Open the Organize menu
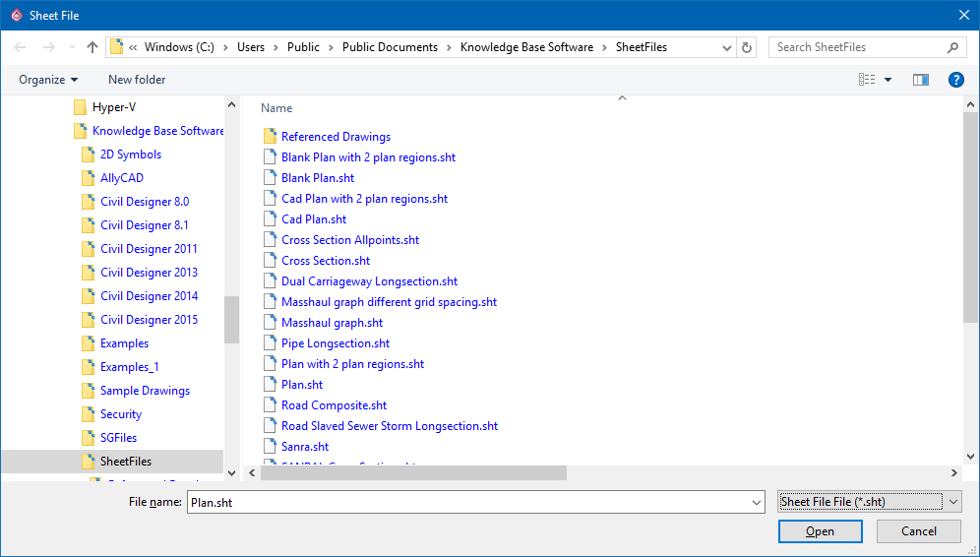 (47, 80)
